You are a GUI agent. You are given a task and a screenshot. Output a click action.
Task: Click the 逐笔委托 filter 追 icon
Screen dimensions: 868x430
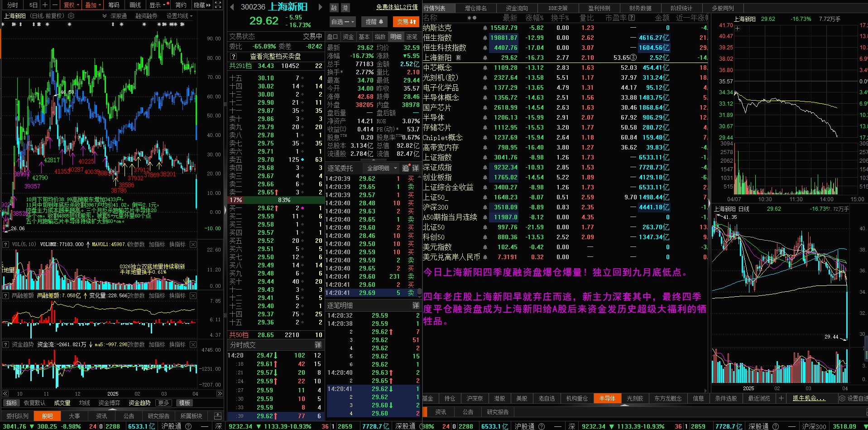[x=406, y=168]
